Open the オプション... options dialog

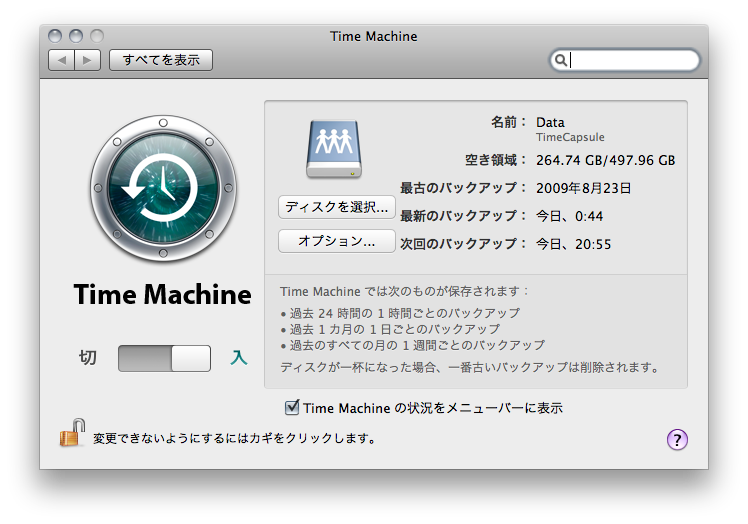tap(337, 241)
